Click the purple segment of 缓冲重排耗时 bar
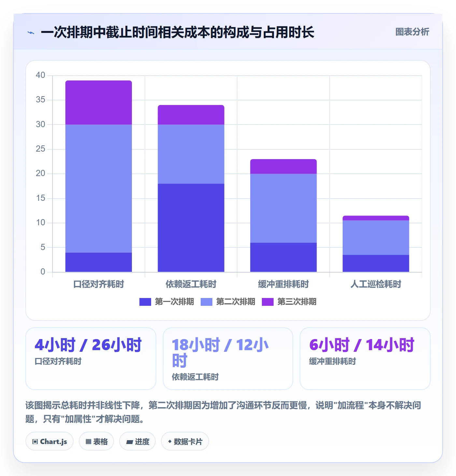The height and width of the screenshot is (476, 456). click(283, 167)
